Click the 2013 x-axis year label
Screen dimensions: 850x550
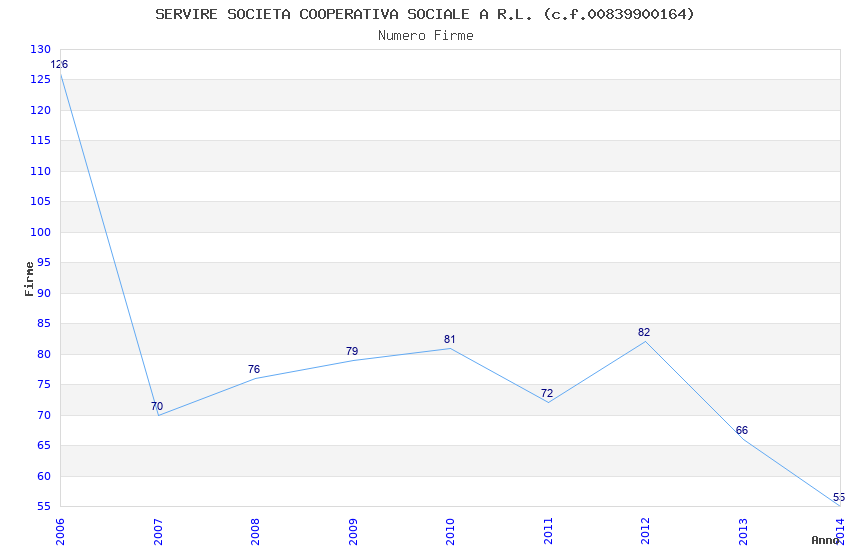(x=743, y=531)
